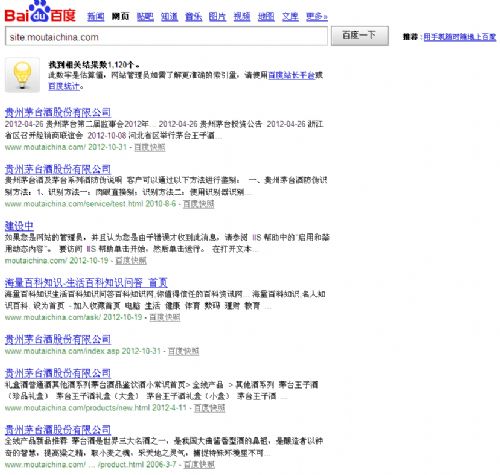Select the 地图 map tab

click(x=266, y=16)
